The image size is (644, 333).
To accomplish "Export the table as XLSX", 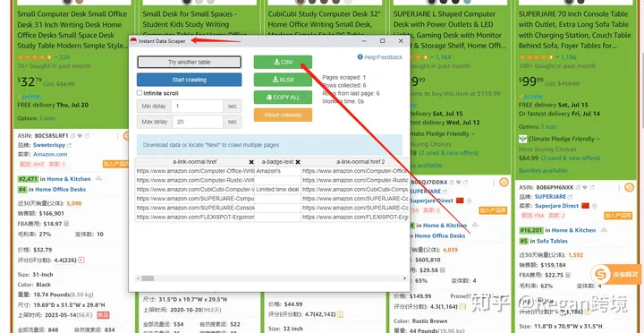I will (x=283, y=80).
